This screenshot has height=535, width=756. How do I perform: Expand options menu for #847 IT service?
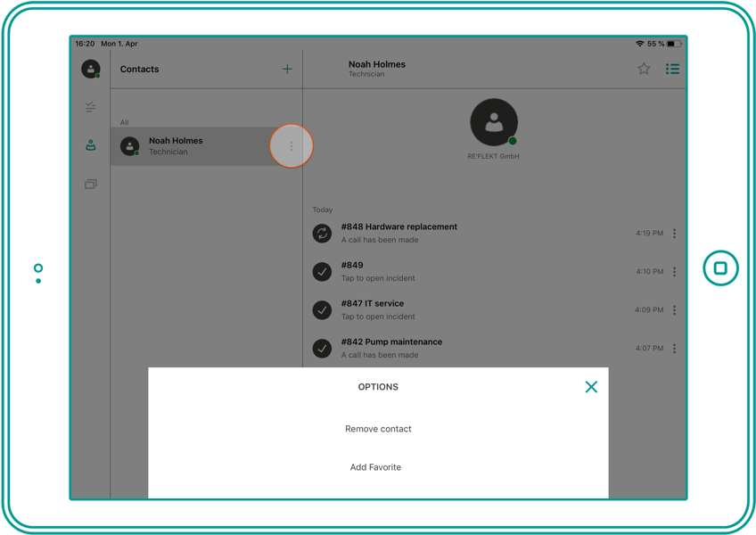[x=674, y=310]
